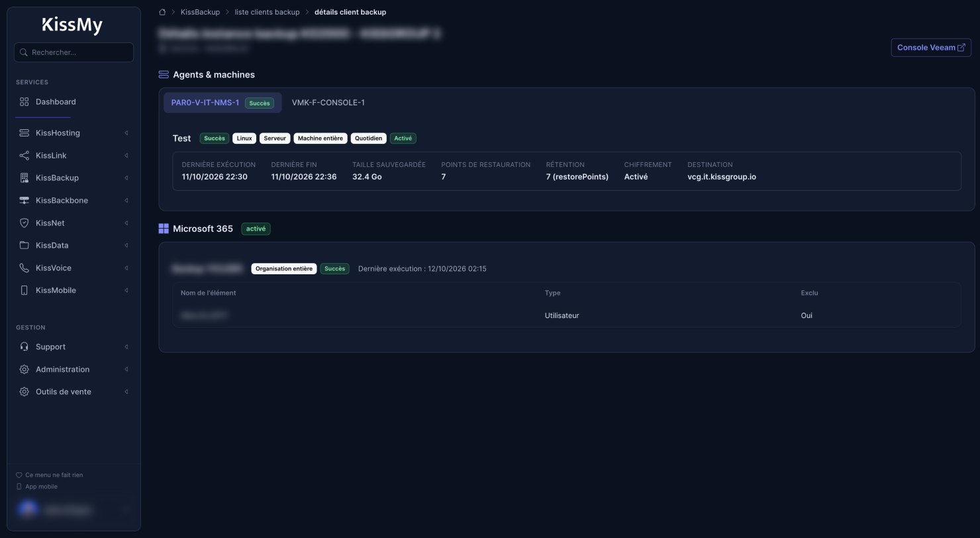Click the Activé badge on Test job
The height and width of the screenshot is (538, 980).
[403, 138]
